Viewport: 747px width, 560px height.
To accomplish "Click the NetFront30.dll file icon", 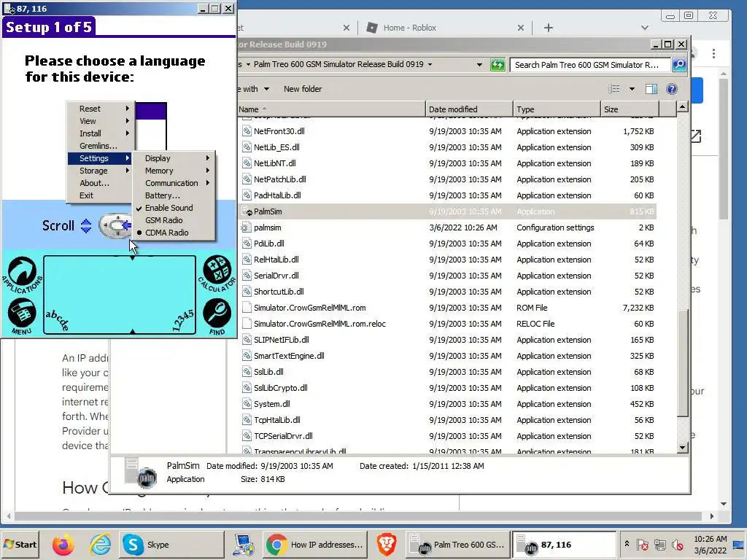I will click(x=247, y=131).
